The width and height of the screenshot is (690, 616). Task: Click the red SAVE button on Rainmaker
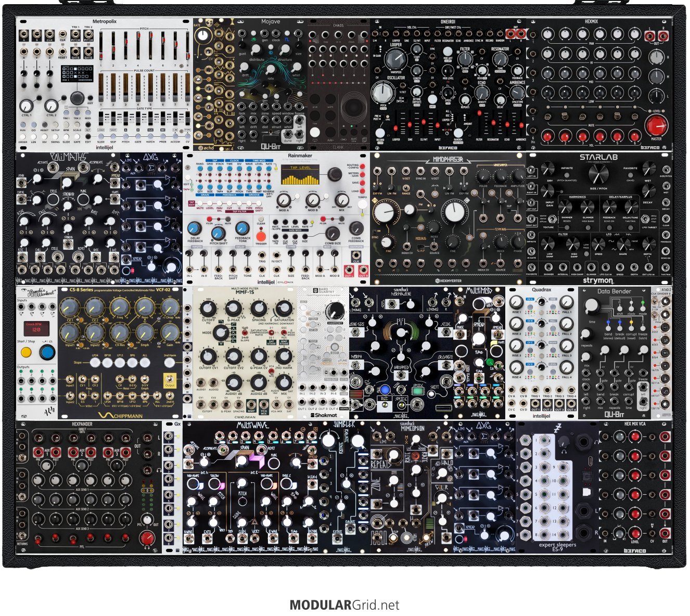click(x=362, y=183)
